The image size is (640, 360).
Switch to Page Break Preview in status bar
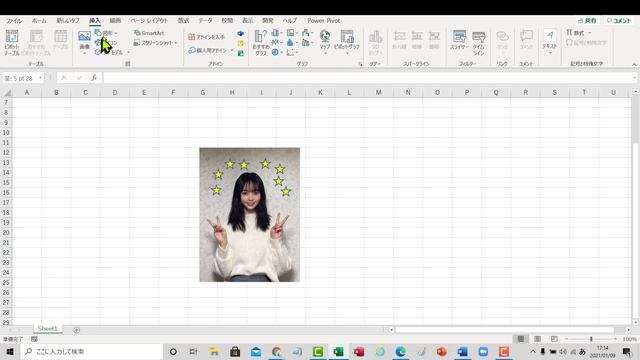click(x=554, y=339)
